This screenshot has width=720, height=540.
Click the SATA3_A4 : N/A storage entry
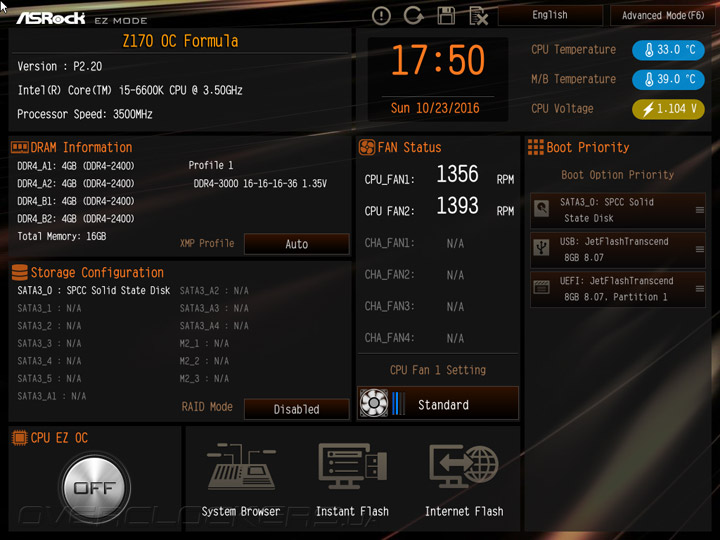214,326
